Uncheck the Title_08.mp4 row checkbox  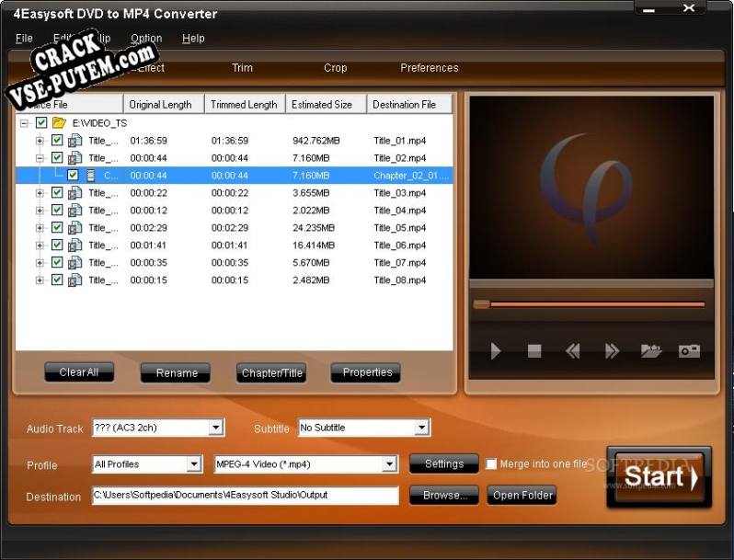57,280
